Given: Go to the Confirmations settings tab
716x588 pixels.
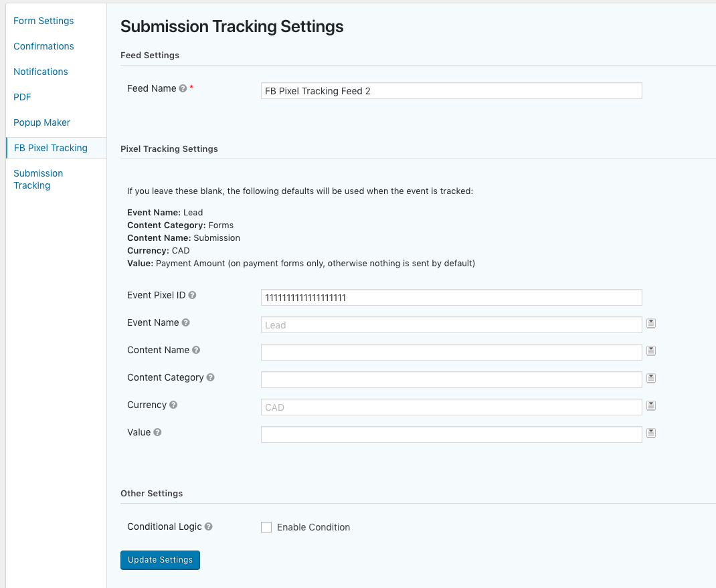Looking at the screenshot, I should (x=43, y=46).
